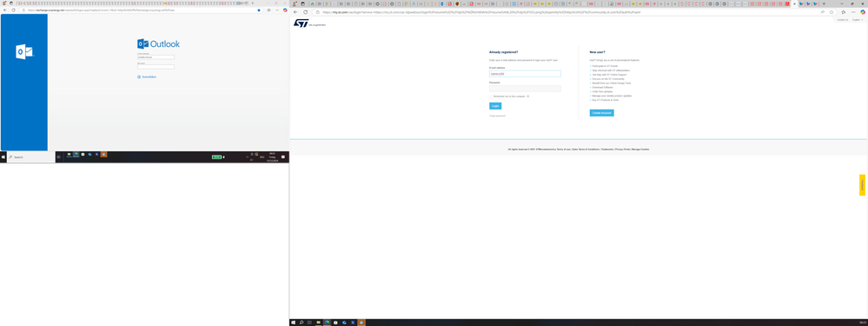Open the Extensions icon in the Outlook window
Viewport: 868px width, 326px height.
point(268,10)
